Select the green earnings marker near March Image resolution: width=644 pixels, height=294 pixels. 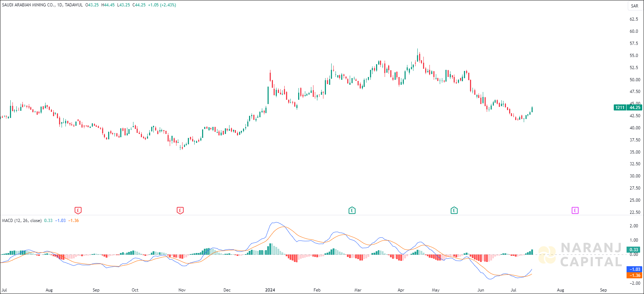coord(352,211)
